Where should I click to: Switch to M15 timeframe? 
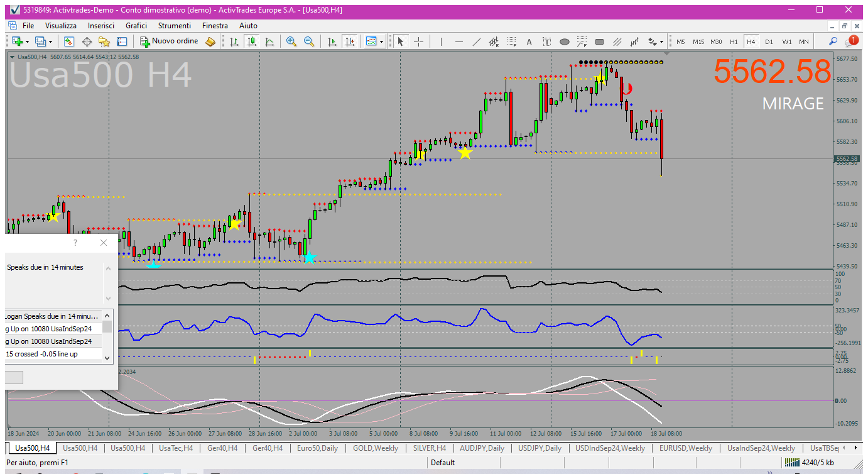[698, 41]
